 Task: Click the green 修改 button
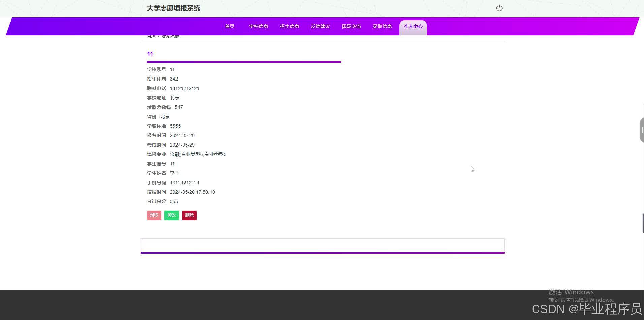[x=171, y=215]
